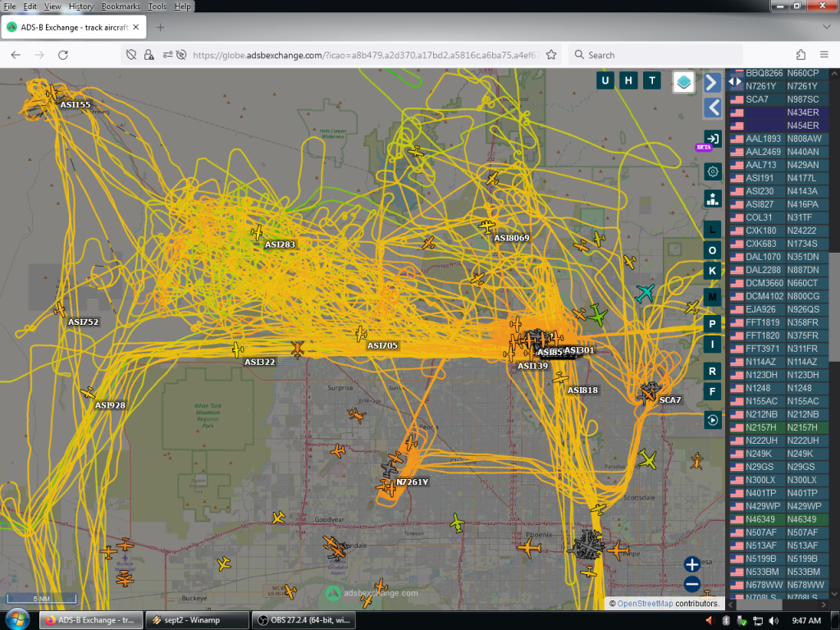This screenshot has width=840, height=630.
Task: Select the ADS-B Exchange browser tab
Action: pyautogui.click(x=73, y=27)
